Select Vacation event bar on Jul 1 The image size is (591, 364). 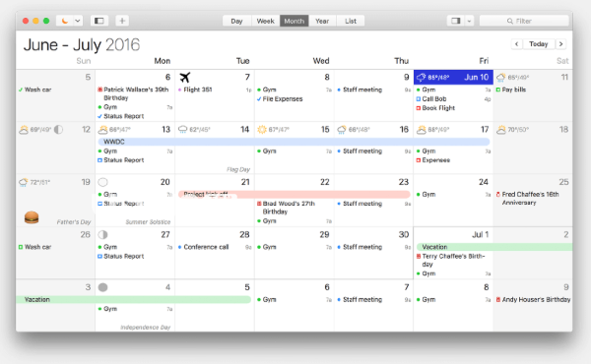pyautogui.click(x=494, y=247)
